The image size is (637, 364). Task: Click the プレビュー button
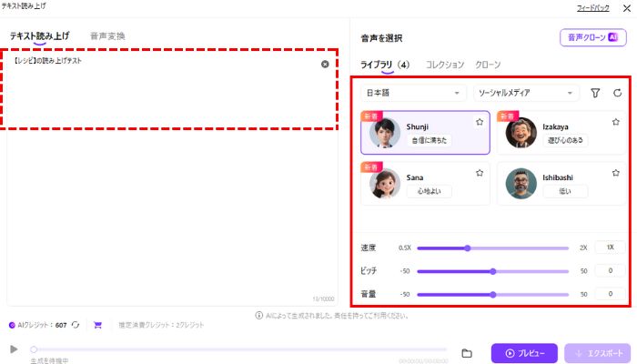coord(523,353)
